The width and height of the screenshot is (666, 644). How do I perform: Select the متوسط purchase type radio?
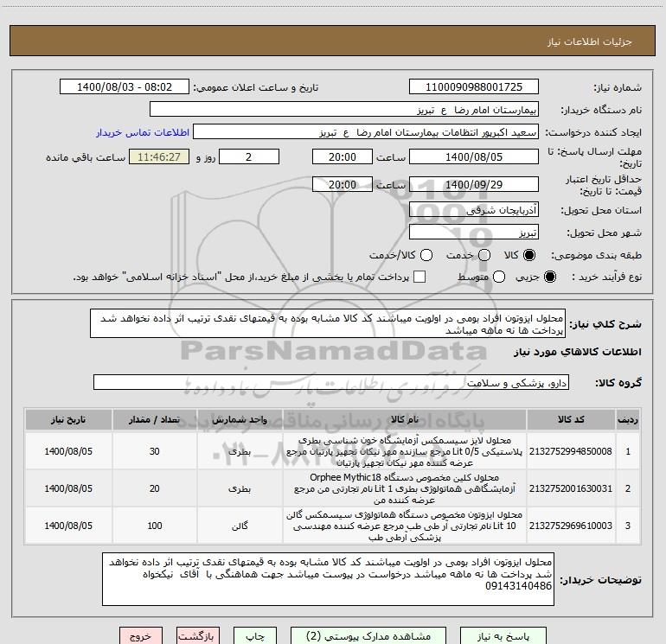point(499,277)
